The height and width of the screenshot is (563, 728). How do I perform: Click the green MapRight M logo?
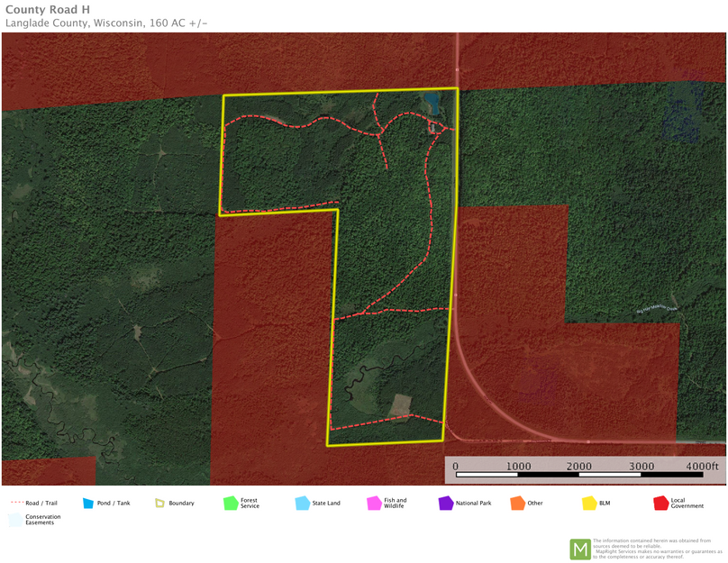pyautogui.click(x=579, y=549)
